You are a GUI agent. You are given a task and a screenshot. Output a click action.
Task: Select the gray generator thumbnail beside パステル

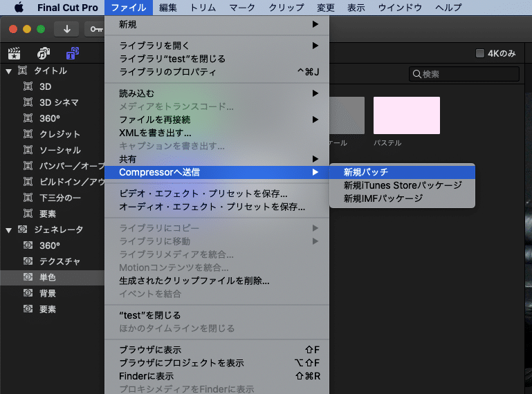(x=347, y=115)
